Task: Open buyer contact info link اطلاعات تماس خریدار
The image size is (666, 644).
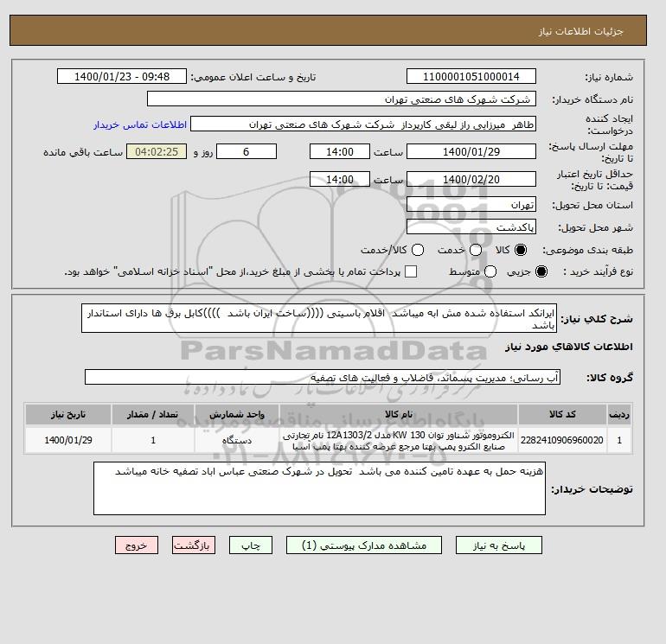Action: 140,124
